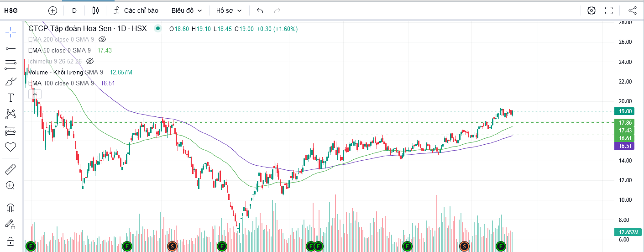644x252 pixels.
Task: Choose the text annotation tool
Action: (x=10, y=98)
